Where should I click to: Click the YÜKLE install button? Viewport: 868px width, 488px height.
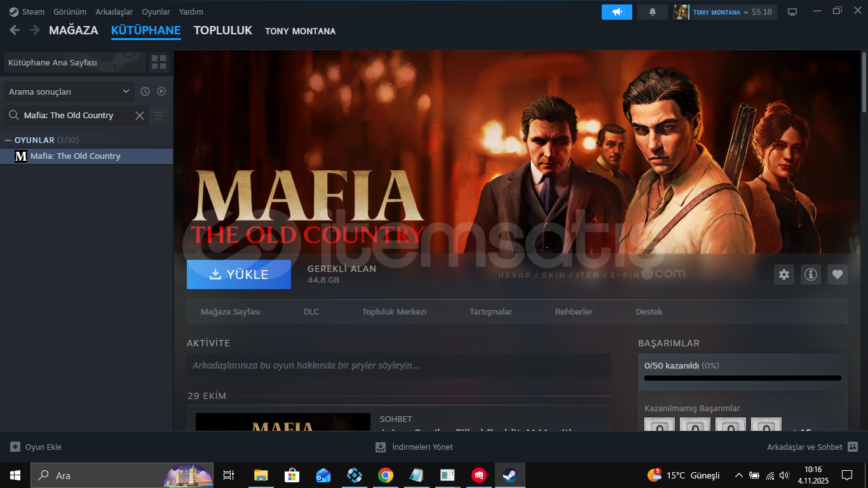[x=239, y=274]
